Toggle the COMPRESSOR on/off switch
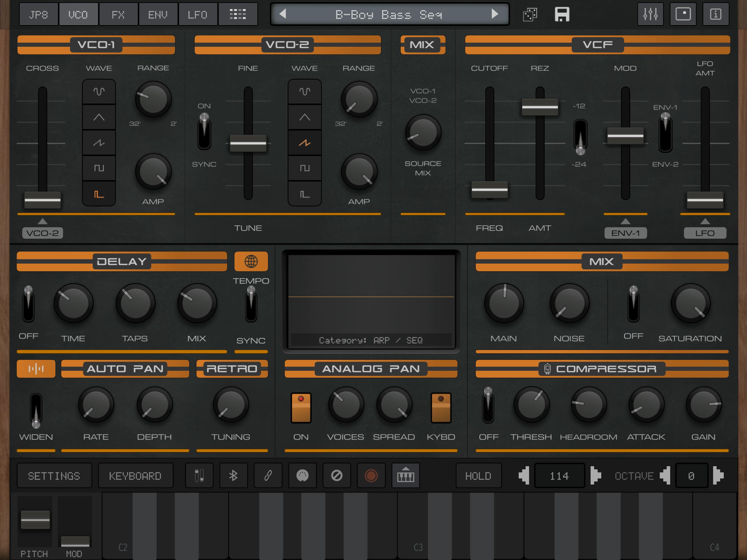This screenshot has width=747, height=560. coord(488,405)
